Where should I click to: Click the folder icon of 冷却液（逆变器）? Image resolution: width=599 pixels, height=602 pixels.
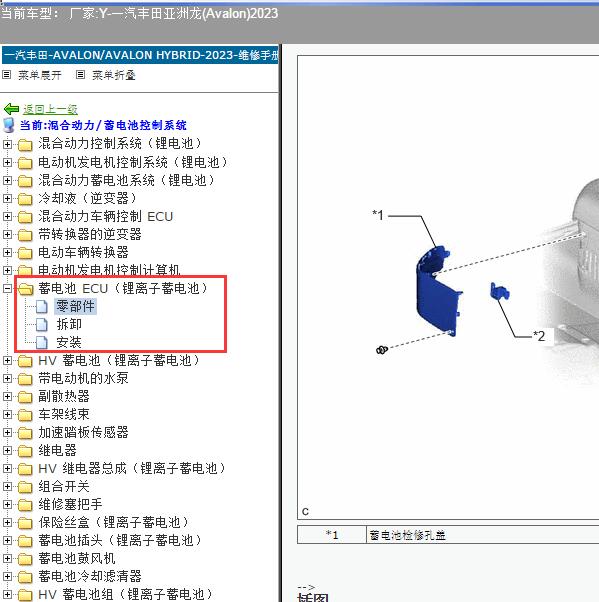[25, 199]
